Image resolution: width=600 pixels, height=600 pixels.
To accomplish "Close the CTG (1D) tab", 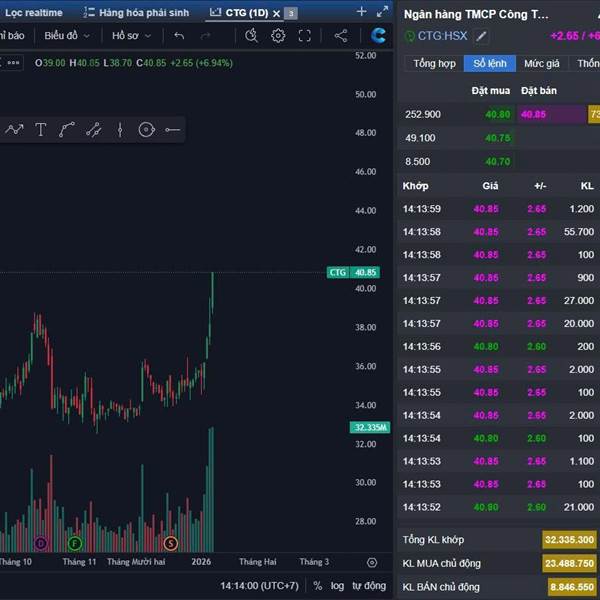I will pos(276,14).
